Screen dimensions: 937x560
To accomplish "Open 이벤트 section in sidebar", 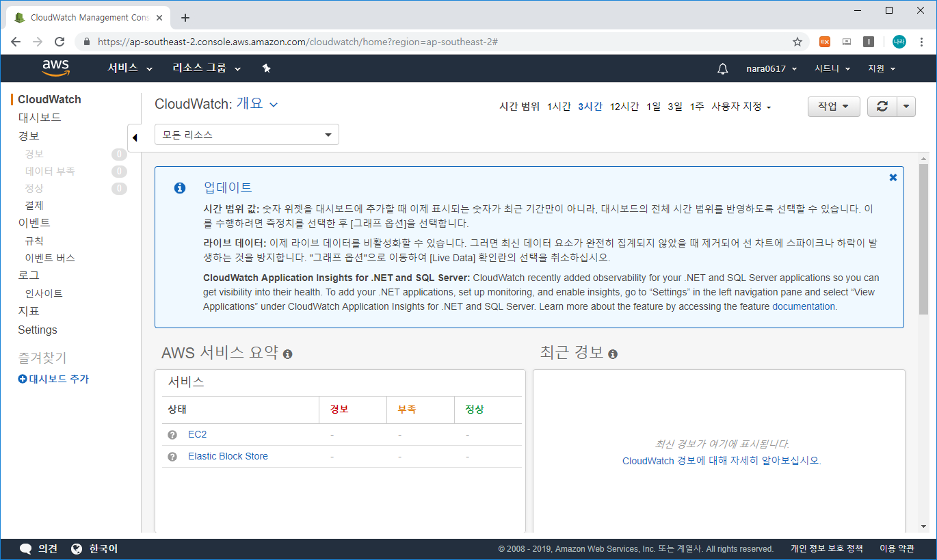I will point(34,223).
